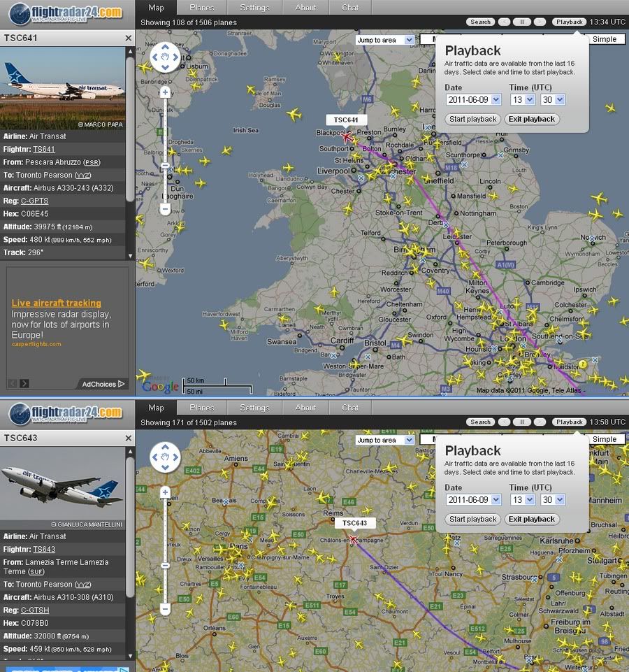Click the flightradar24 logo in the 13:58 UTC window

click(66, 413)
